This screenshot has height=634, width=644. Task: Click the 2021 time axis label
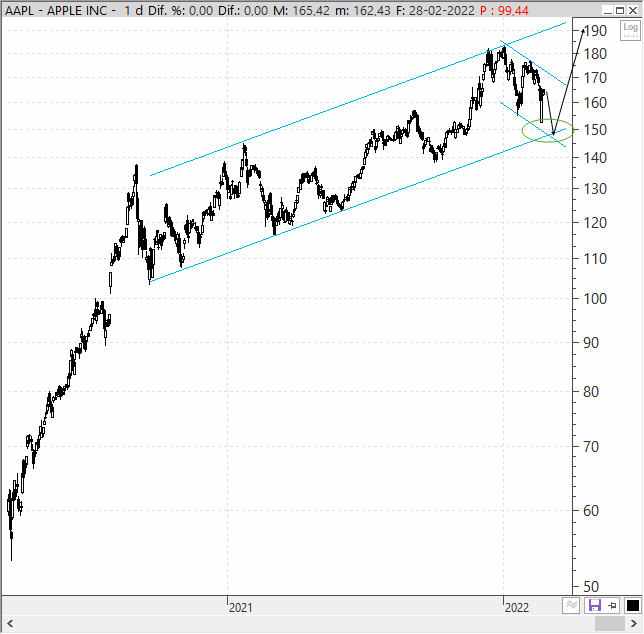pos(241,607)
